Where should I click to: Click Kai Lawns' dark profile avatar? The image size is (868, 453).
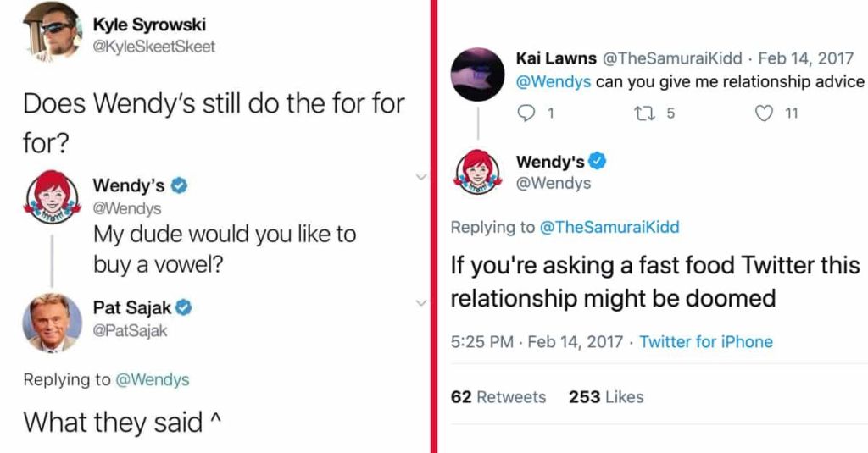(x=476, y=74)
